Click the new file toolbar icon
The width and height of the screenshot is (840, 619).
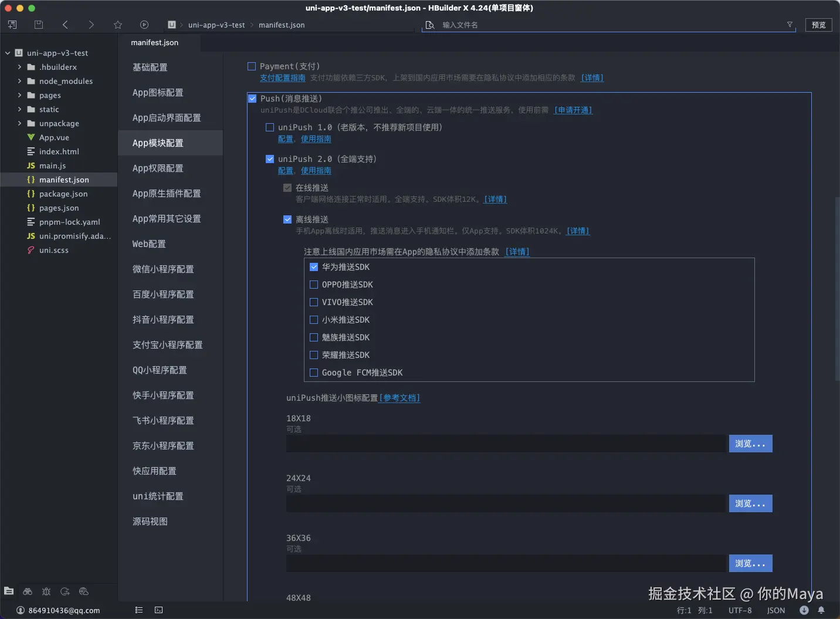(12, 25)
